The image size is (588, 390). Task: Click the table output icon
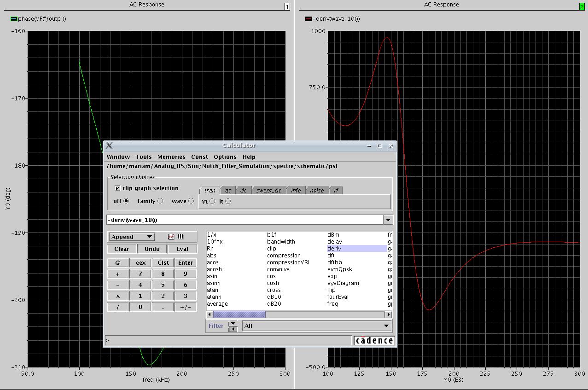[180, 237]
